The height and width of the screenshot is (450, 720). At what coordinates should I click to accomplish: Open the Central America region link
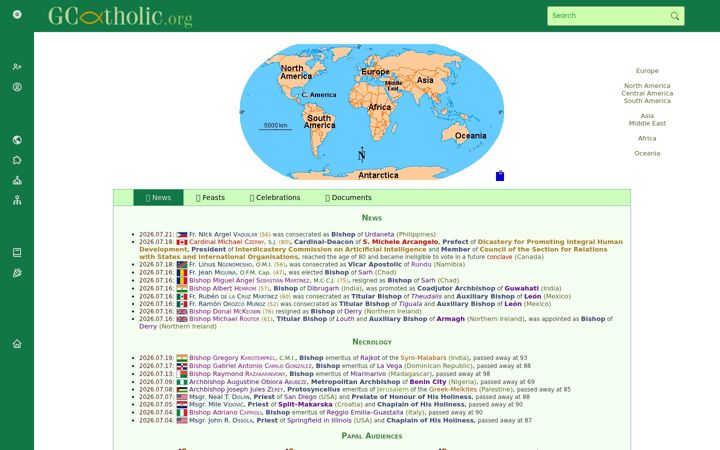[647, 93]
